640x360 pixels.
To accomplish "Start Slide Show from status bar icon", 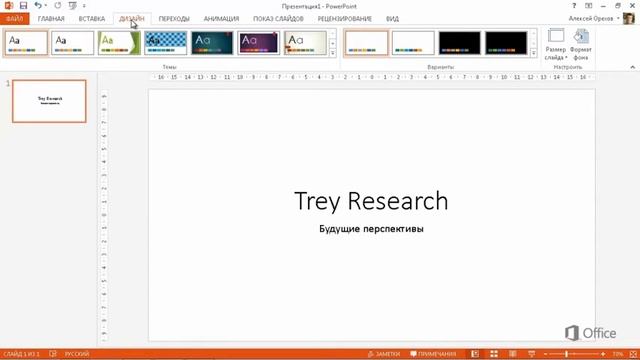I will [x=531, y=354].
